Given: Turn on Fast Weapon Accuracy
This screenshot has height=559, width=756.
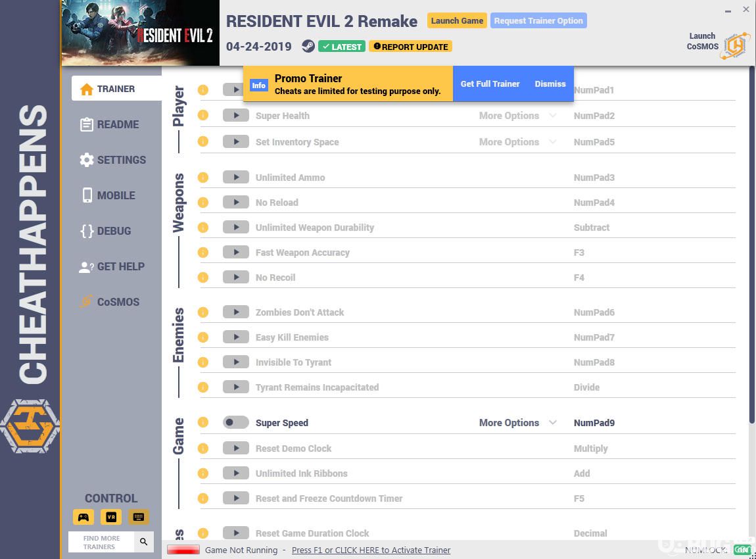Looking at the screenshot, I should (236, 253).
